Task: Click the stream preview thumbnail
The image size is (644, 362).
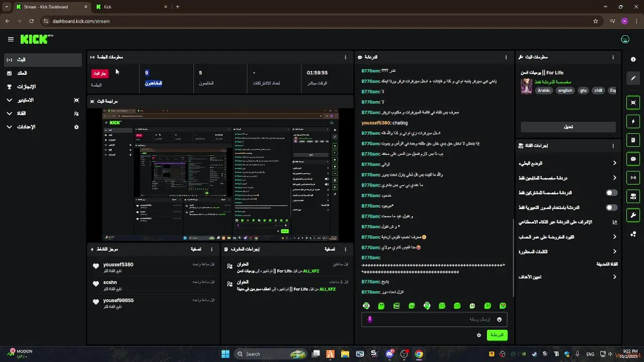Action: 220,174
